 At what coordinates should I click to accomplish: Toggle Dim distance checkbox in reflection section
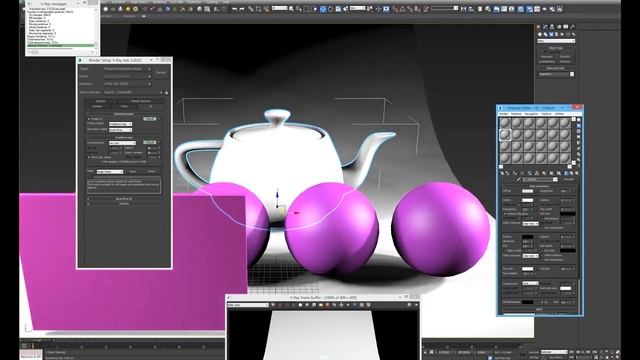click(x=542, y=218)
